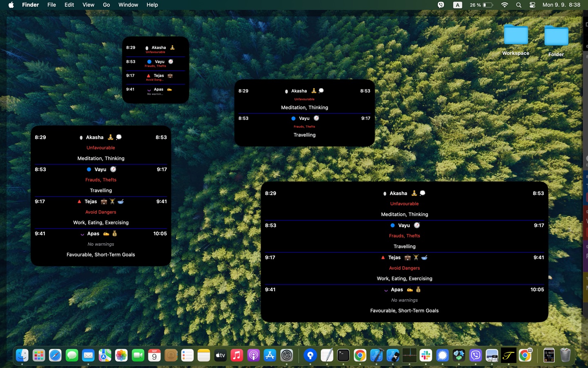Click 'Favourable, Short-Term Goals' in the widest widget

(404, 311)
